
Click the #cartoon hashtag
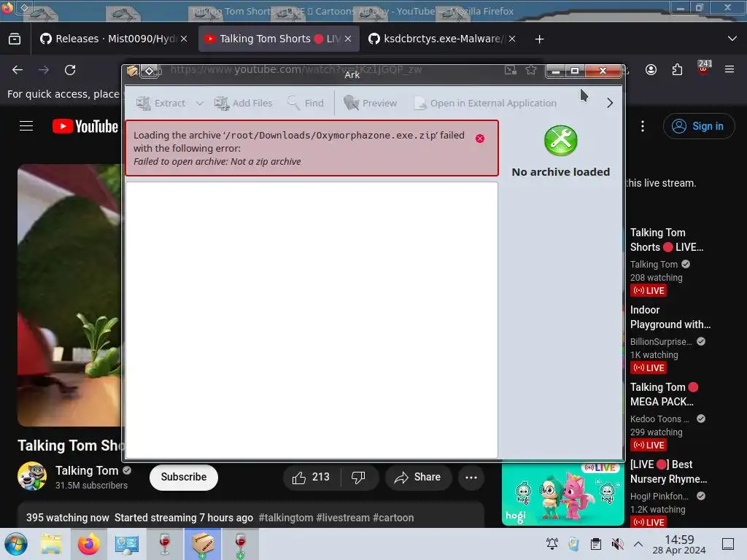[x=393, y=518]
